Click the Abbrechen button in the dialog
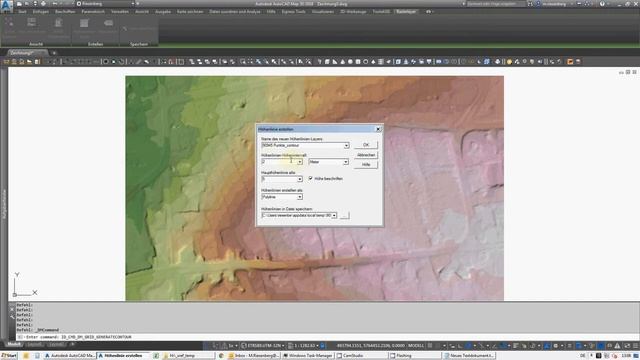 click(x=366, y=155)
